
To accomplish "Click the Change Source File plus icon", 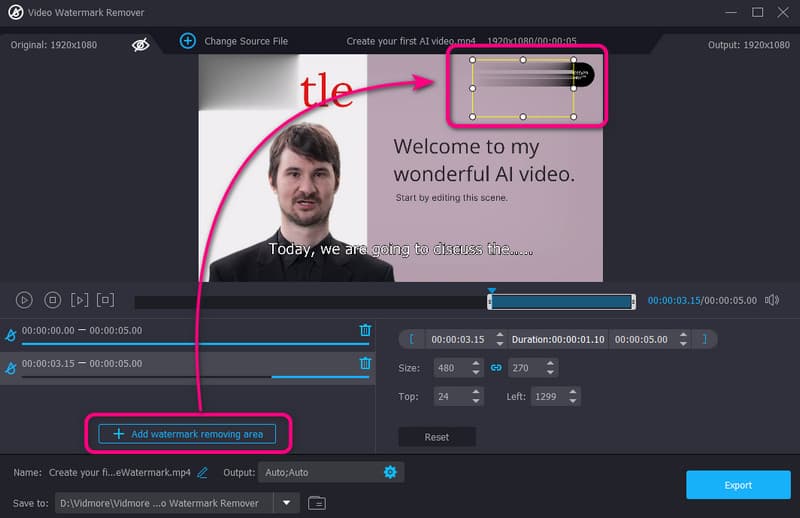I will click(x=187, y=41).
